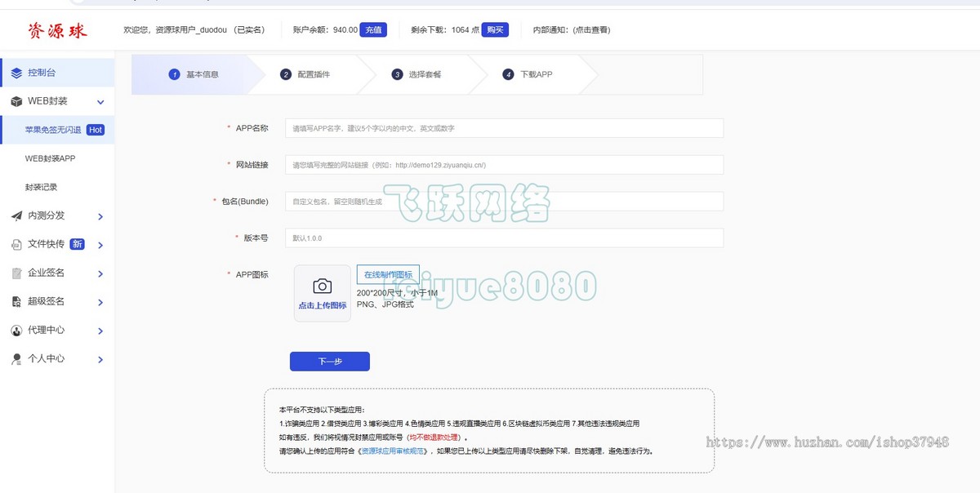
Task: Click the 资源球 logo
Action: coord(57,31)
